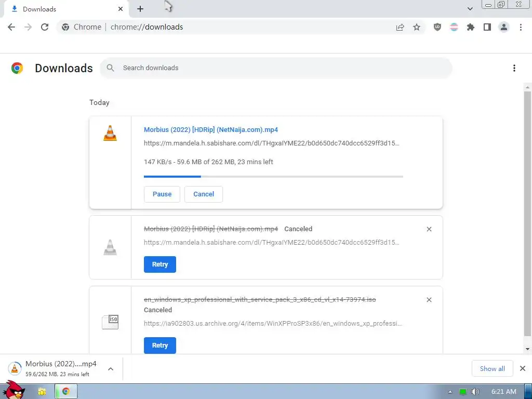Open the yellow taskbar pinned icon

pyautogui.click(x=42, y=392)
